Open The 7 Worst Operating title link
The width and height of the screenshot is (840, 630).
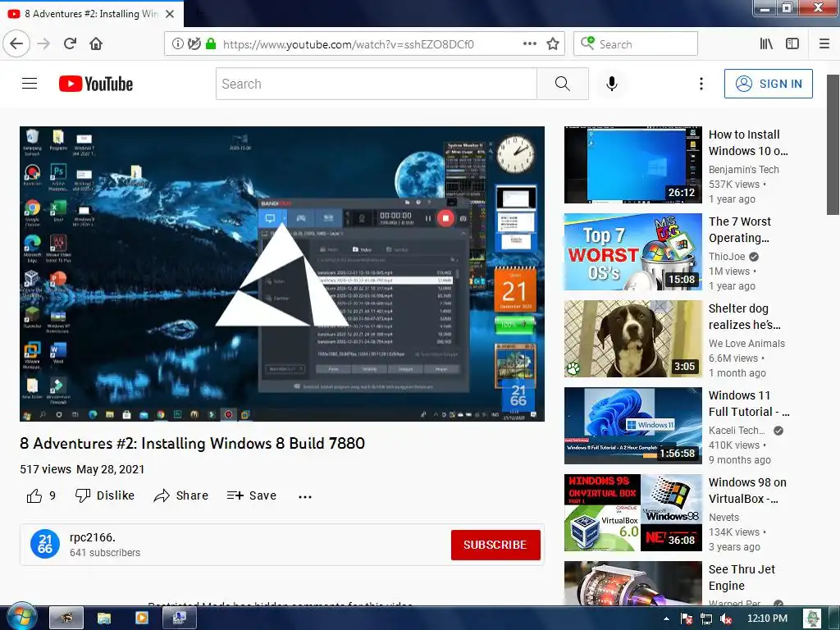point(739,230)
